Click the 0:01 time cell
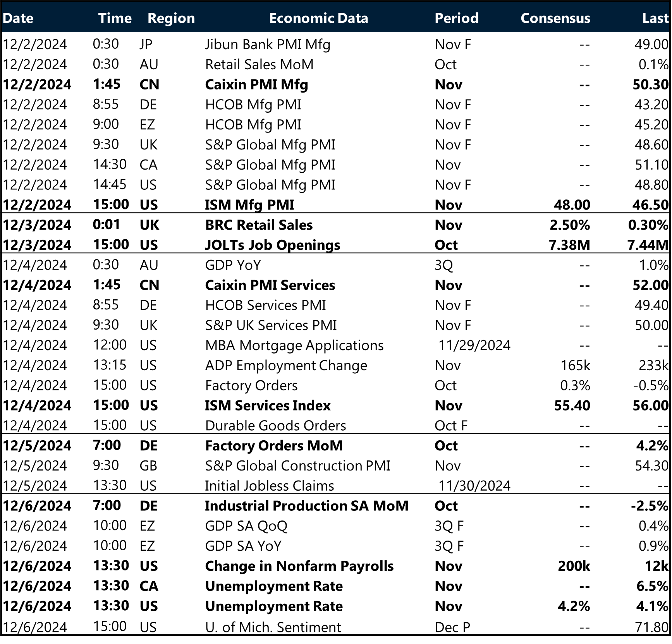The height and width of the screenshot is (644, 672). tap(107, 225)
